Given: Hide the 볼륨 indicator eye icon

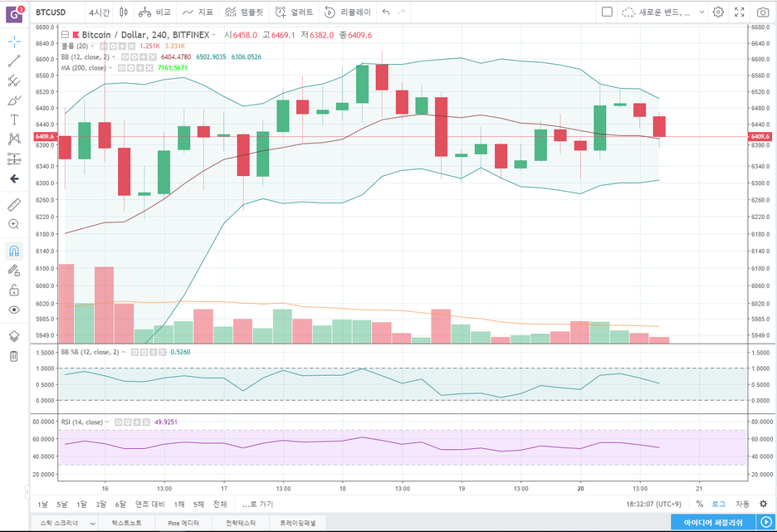Looking at the screenshot, I should (104, 46).
